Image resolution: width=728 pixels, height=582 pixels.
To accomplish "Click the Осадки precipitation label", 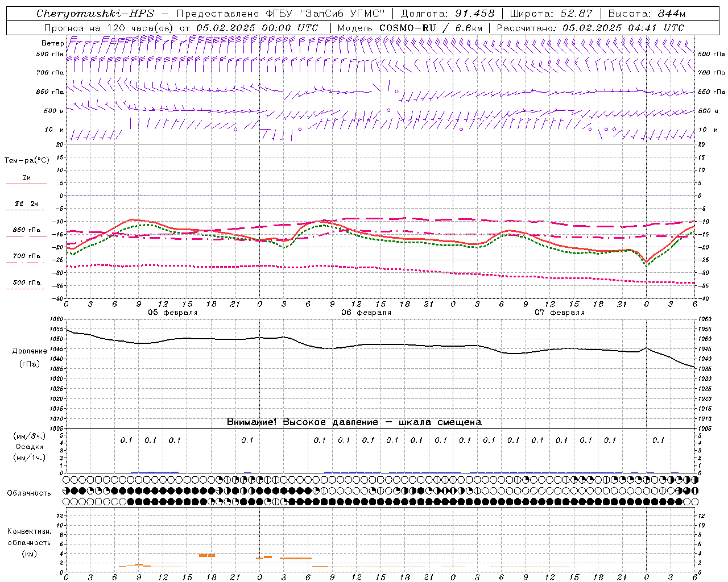I will [x=28, y=447].
